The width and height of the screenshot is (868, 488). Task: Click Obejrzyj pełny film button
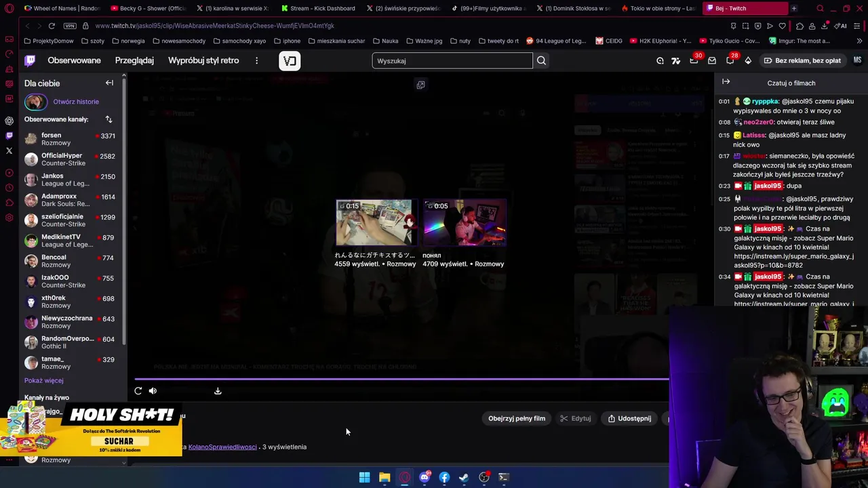pyautogui.click(x=517, y=418)
